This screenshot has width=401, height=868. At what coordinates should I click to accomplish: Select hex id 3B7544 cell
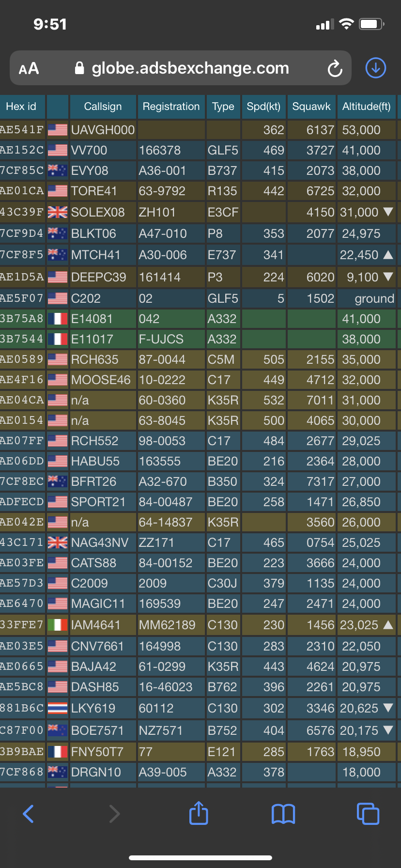[22, 339]
